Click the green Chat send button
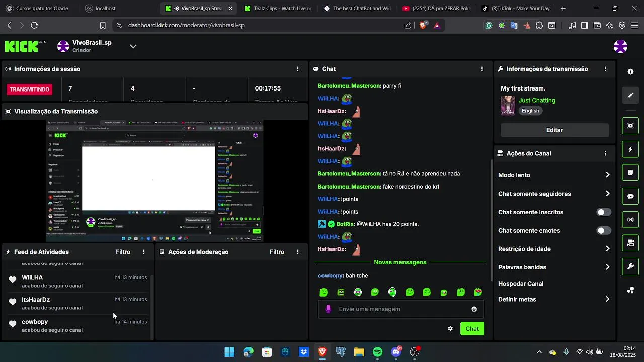This screenshot has width=644, height=362. 472,329
